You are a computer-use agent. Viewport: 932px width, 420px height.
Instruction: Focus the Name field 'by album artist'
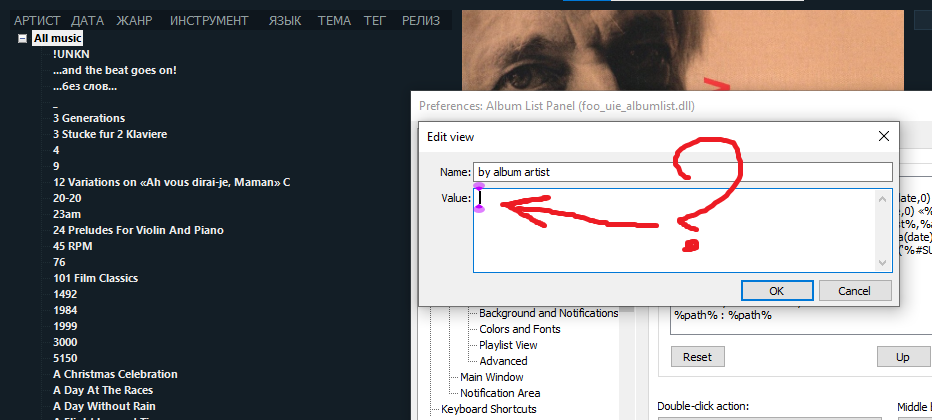point(683,172)
